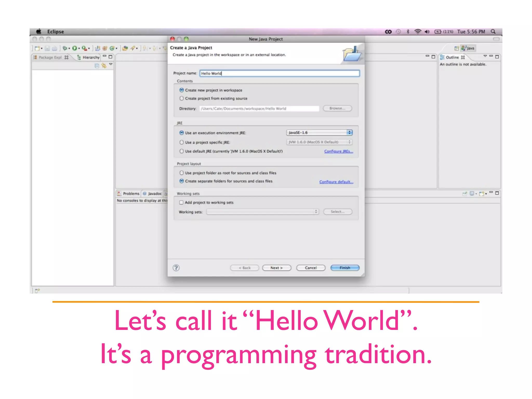Click the Configure JREs link
The width and height of the screenshot is (532, 399).
pos(338,151)
